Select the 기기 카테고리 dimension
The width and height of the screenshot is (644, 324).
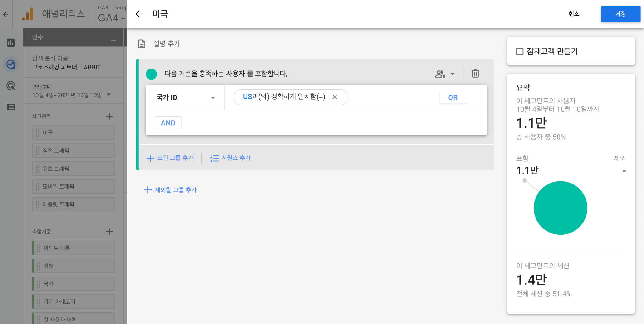point(74,302)
